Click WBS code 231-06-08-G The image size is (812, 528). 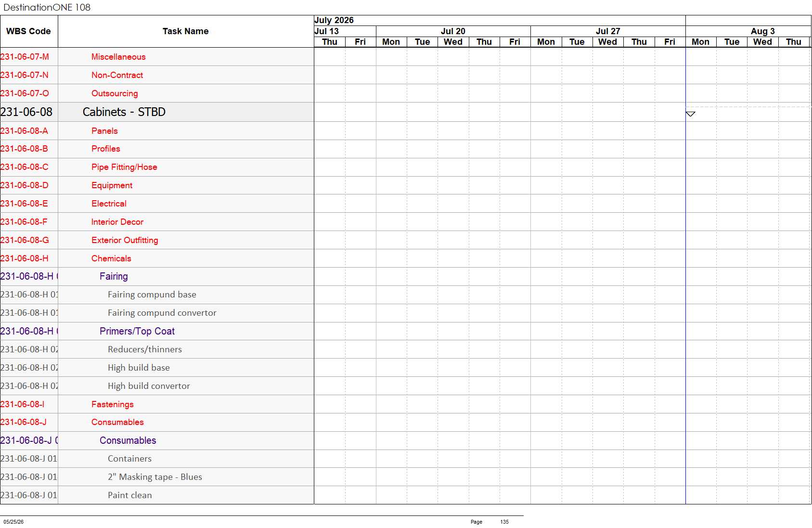(x=25, y=240)
